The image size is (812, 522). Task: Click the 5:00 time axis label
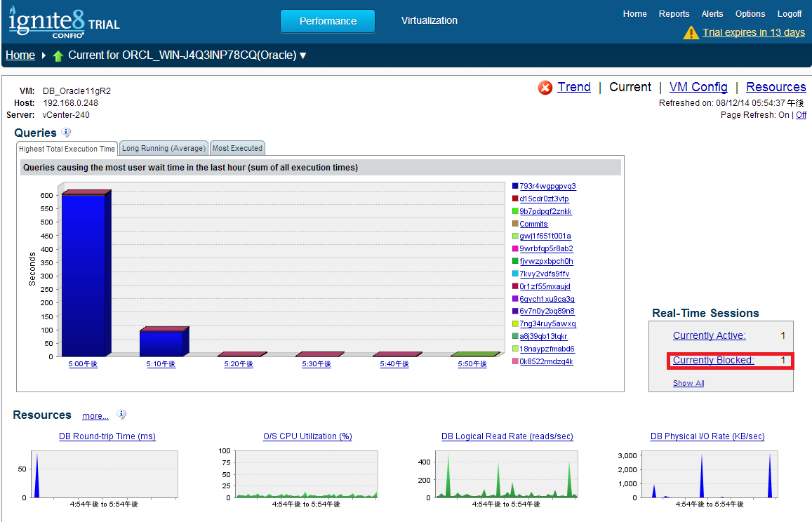83,364
